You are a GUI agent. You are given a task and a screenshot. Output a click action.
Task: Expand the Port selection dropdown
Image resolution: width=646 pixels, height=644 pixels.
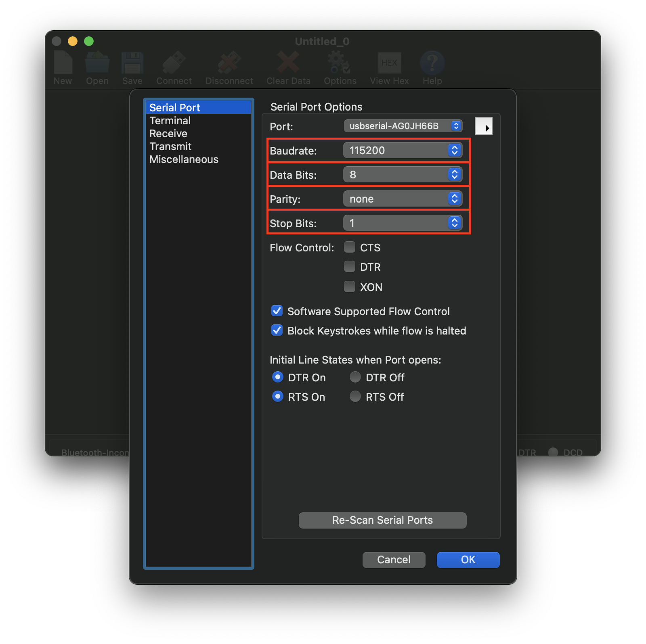[403, 126]
